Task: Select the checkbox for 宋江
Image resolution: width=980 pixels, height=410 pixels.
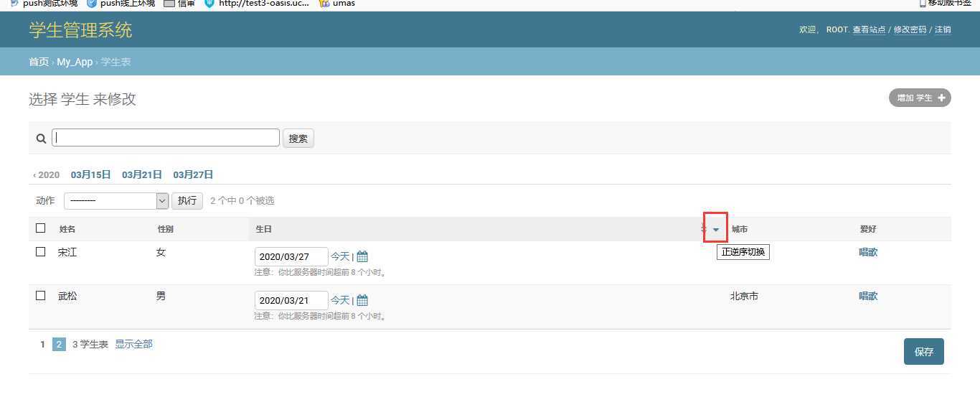Action: tap(41, 252)
